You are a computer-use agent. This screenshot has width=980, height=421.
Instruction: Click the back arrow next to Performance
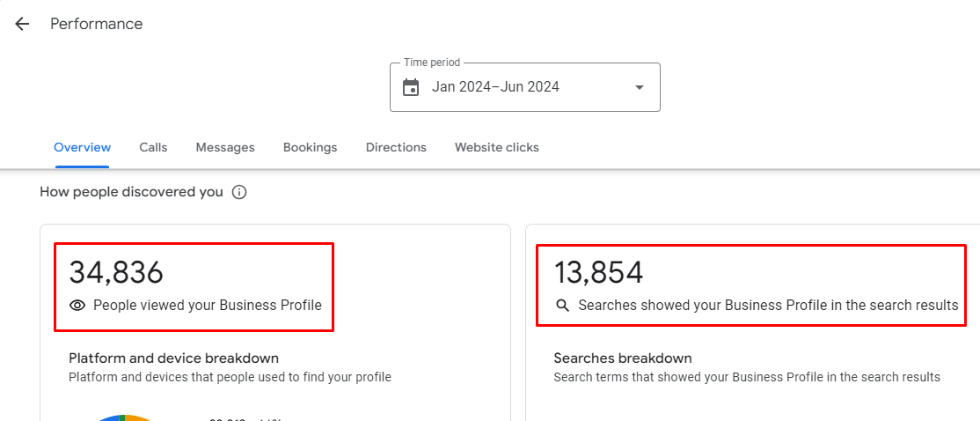coord(22,24)
